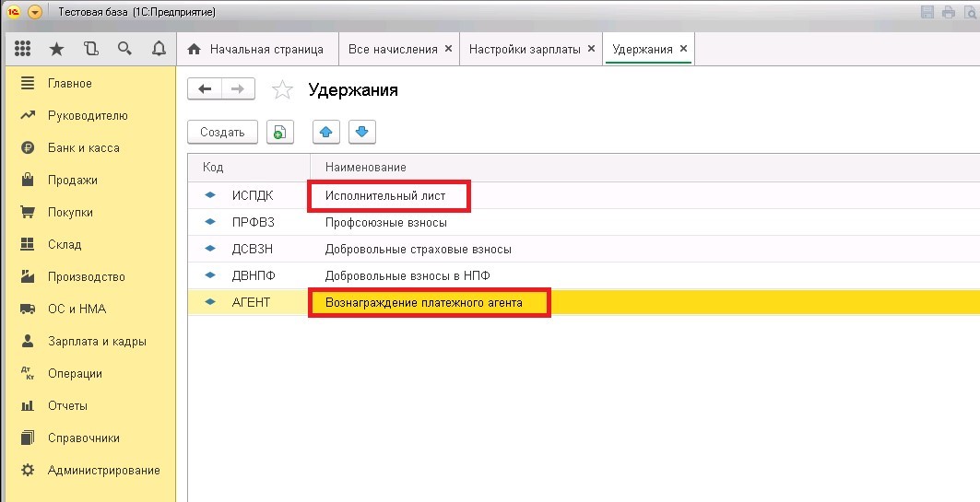Open Зарплата и кадры section
Viewport: 980px width, 502px height.
(89, 342)
